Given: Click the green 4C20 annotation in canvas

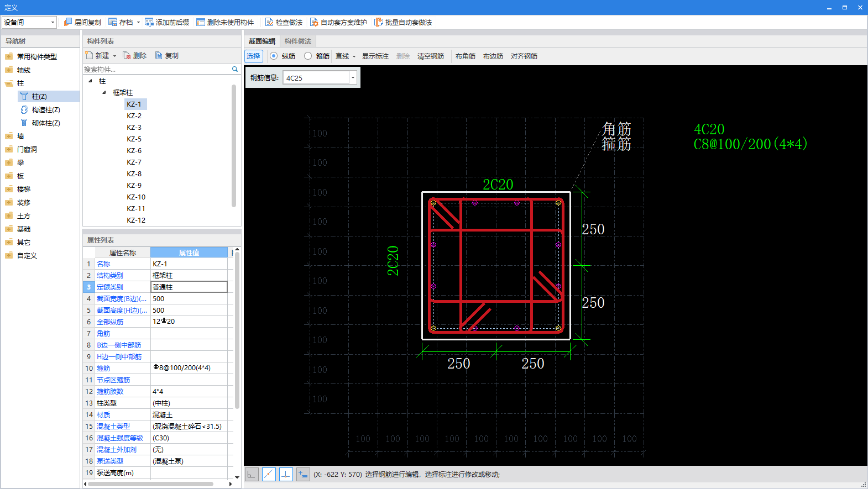Looking at the screenshot, I should point(709,129).
